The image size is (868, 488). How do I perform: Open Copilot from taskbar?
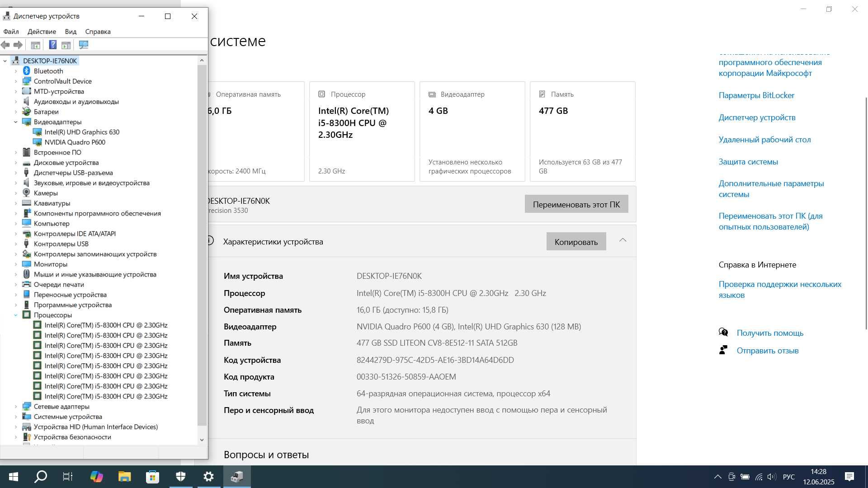[x=96, y=477]
